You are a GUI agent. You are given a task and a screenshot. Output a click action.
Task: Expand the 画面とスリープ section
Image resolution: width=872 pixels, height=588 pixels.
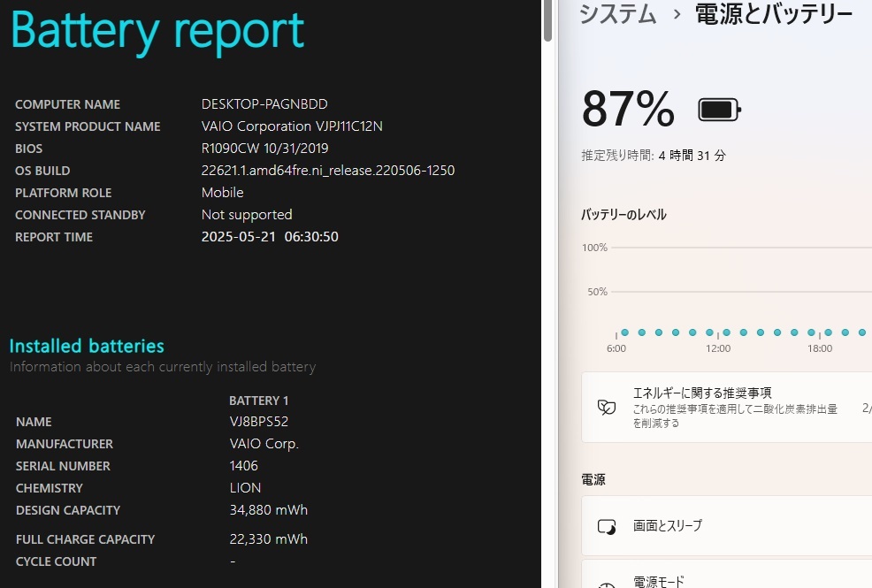[726, 526]
